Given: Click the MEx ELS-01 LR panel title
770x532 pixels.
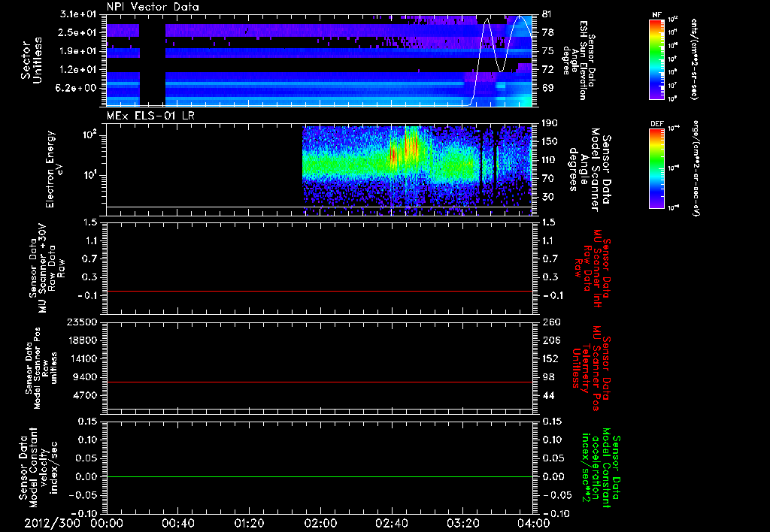Looking at the screenshot, I should point(150,116).
